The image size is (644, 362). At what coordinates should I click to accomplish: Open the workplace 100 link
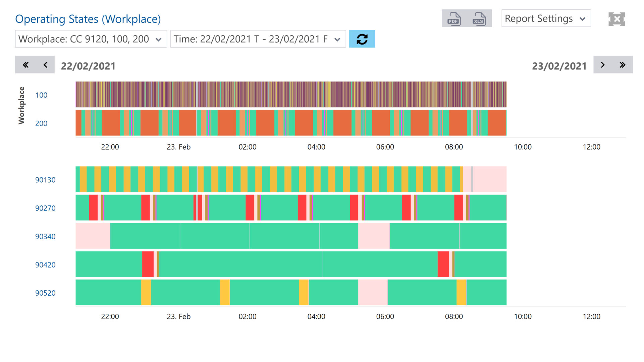pyautogui.click(x=41, y=95)
